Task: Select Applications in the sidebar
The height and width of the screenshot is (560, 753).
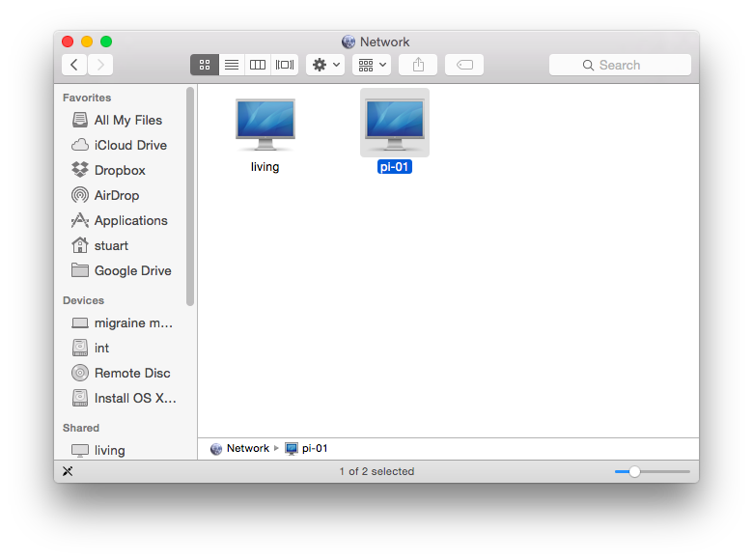Action: pos(130,220)
